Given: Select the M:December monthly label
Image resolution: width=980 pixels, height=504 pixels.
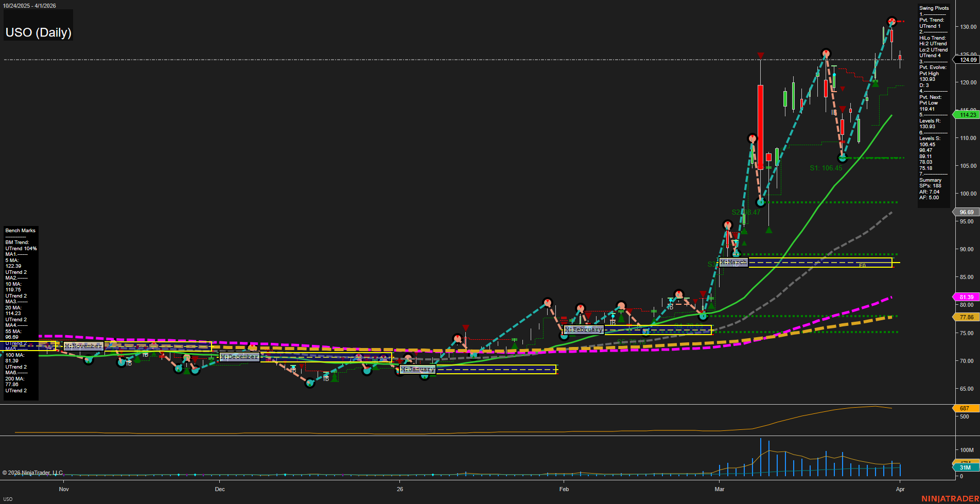Looking at the screenshot, I should coord(239,357).
